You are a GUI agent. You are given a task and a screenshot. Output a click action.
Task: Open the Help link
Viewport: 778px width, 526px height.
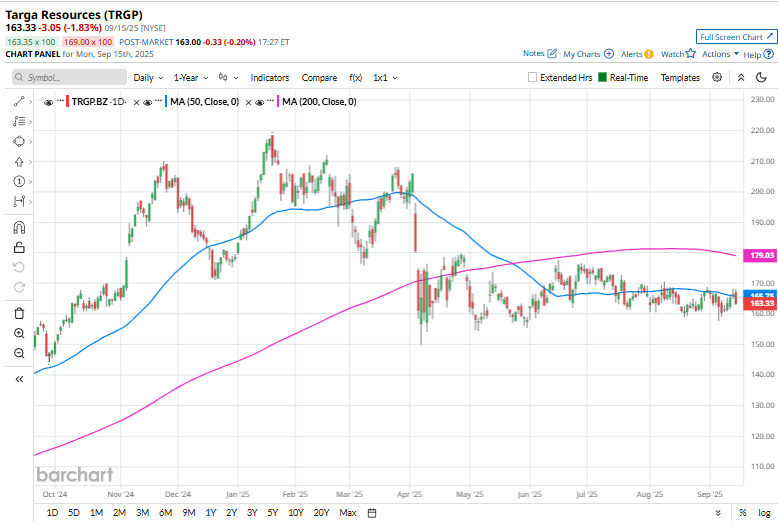pos(758,55)
